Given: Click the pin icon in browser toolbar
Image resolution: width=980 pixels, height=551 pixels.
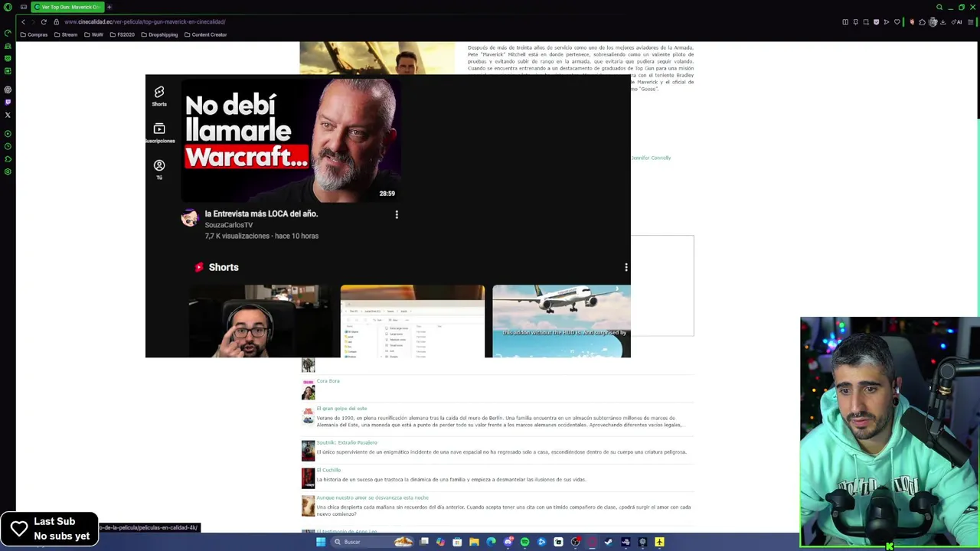Looking at the screenshot, I should pyautogui.click(x=856, y=21).
